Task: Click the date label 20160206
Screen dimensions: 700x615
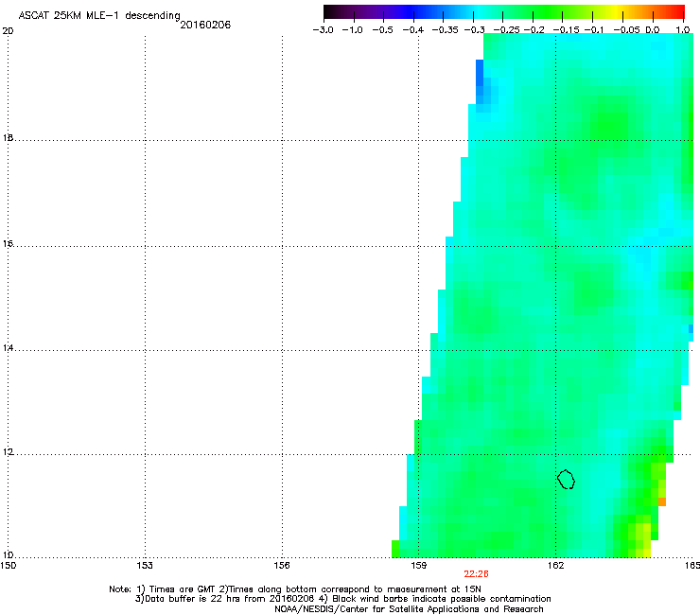Action: (205, 25)
